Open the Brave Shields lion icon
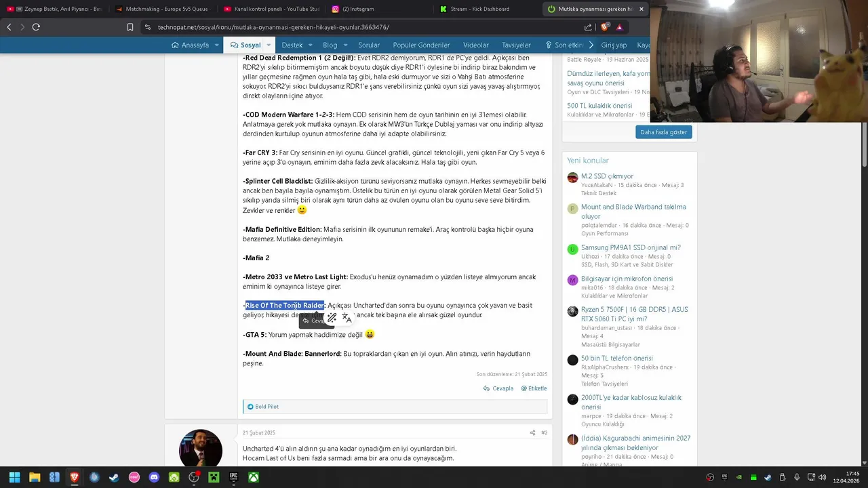This screenshot has width=868, height=488. tap(604, 27)
